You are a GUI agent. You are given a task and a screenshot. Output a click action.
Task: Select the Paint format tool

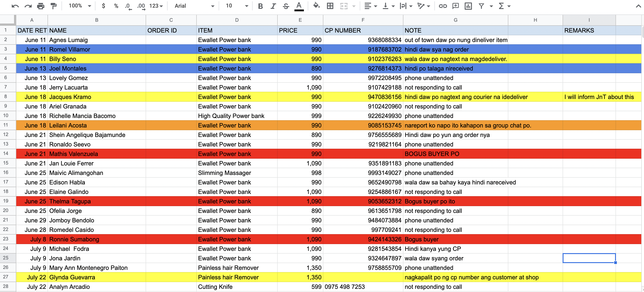54,6
